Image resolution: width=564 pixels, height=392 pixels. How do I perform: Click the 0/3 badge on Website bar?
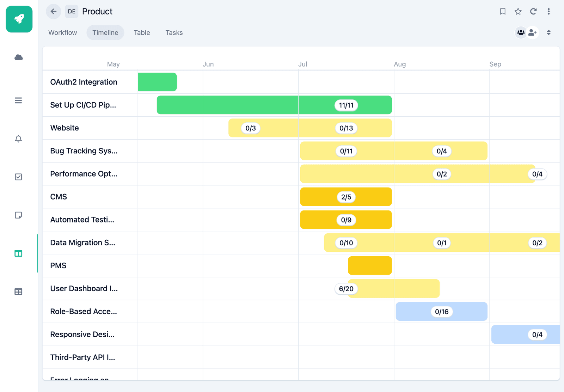(251, 128)
